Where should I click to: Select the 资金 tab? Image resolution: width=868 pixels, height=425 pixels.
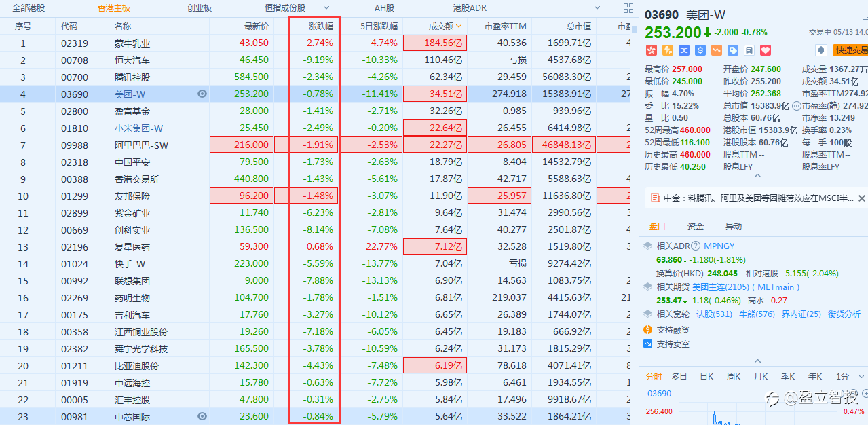[696, 226]
